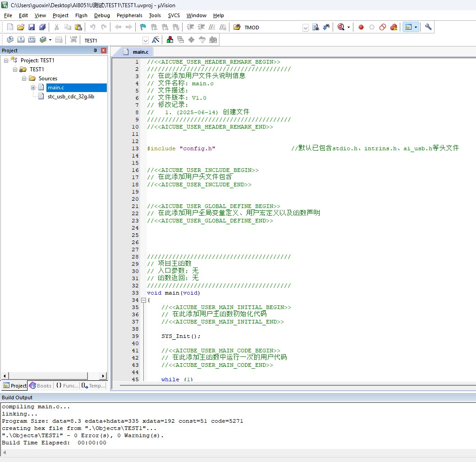Open Find in Files icon
Viewport: 476px width, 462px height.
point(237,28)
